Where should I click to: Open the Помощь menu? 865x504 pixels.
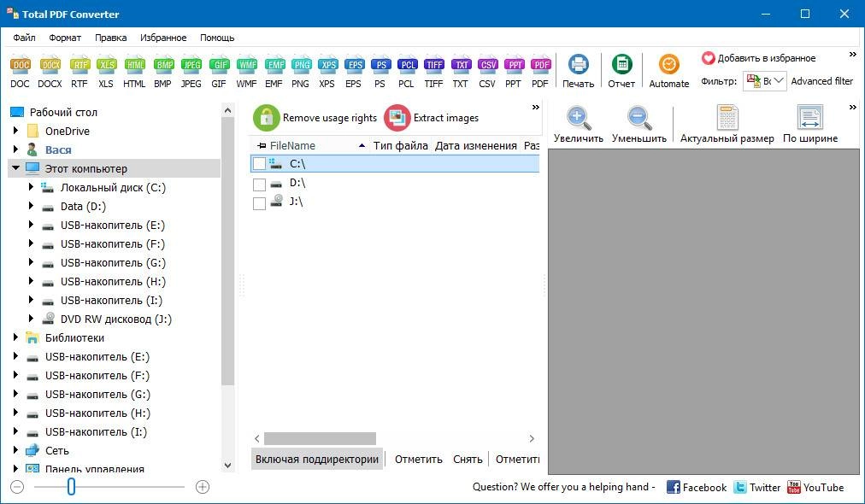point(217,38)
